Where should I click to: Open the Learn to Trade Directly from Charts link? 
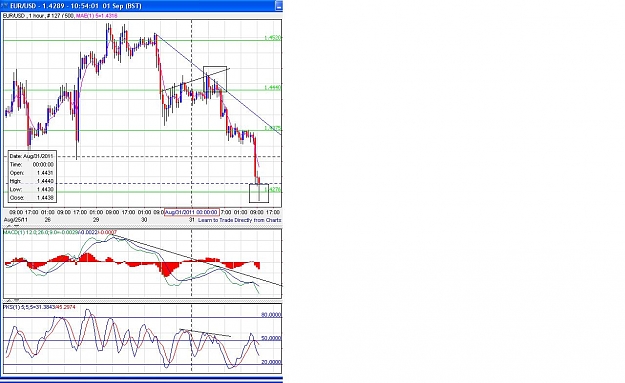[x=240, y=220]
